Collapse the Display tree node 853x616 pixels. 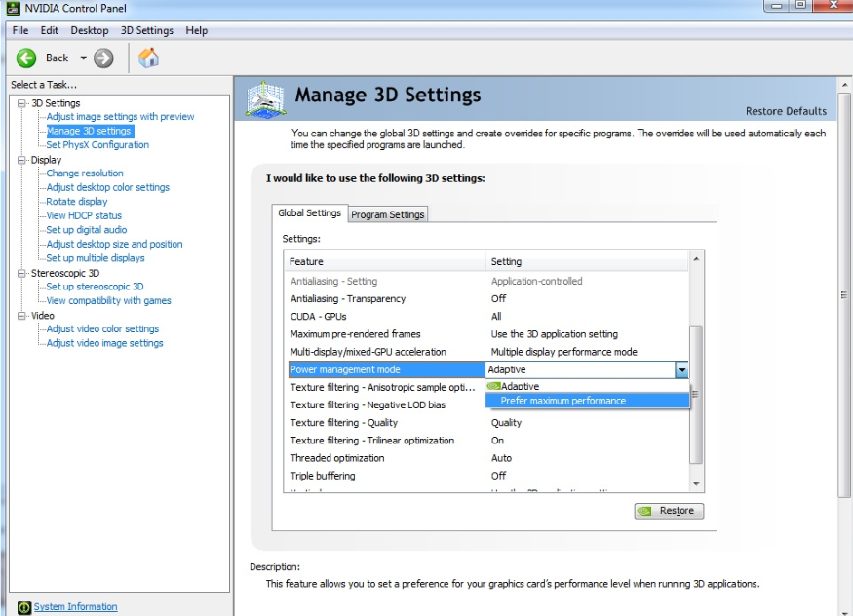tap(21, 160)
